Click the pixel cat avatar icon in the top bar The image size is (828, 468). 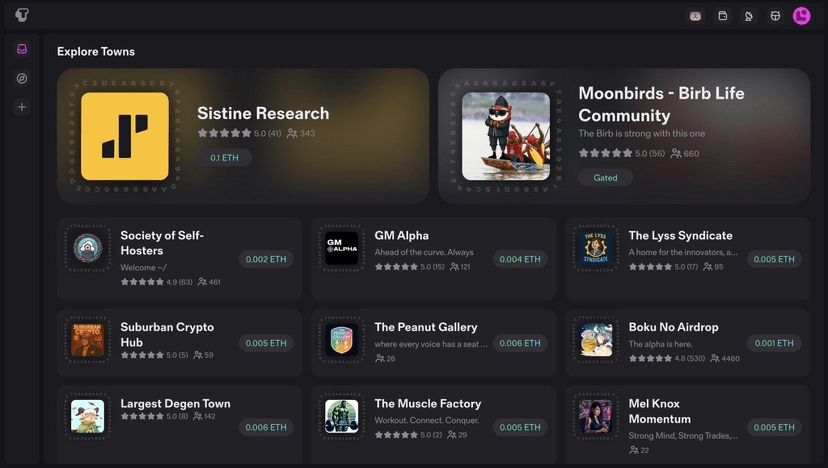(x=695, y=16)
